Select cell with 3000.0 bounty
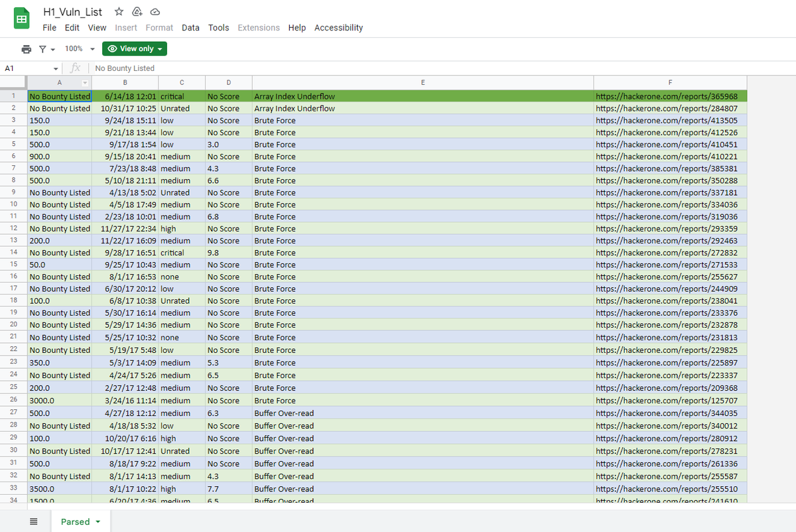 click(59, 401)
